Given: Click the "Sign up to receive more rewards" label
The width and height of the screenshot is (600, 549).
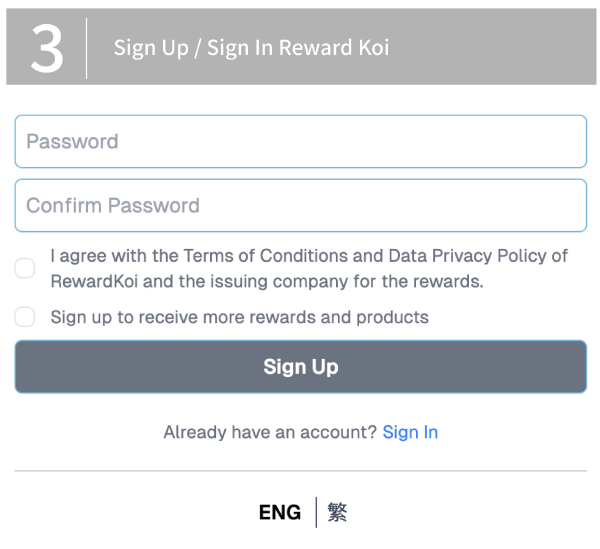Looking at the screenshot, I should click(x=239, y=317).
